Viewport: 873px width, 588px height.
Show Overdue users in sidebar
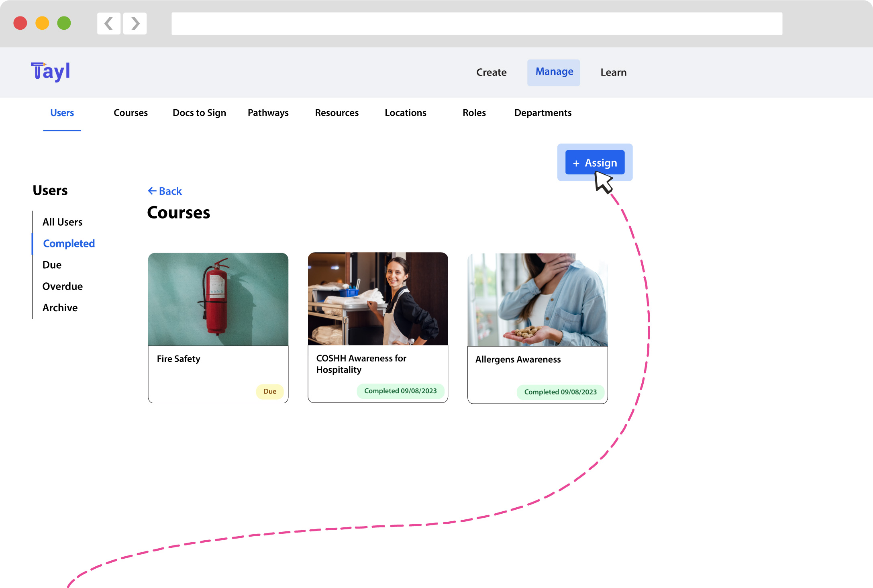62,286
